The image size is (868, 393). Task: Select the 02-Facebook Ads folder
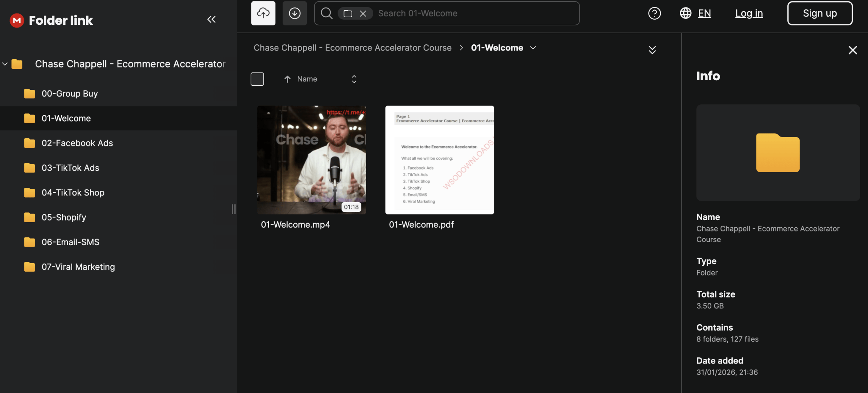tap(77, 143)
